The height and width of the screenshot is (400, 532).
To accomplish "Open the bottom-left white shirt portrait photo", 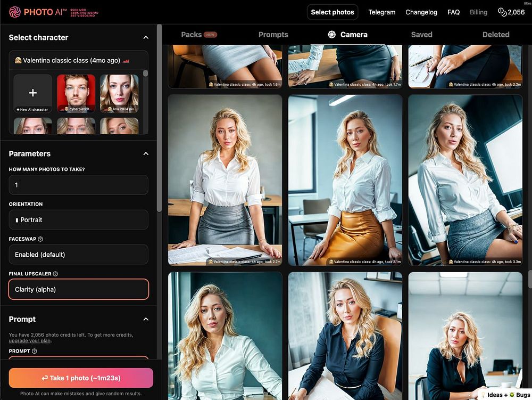I will [x=225, y=336].
